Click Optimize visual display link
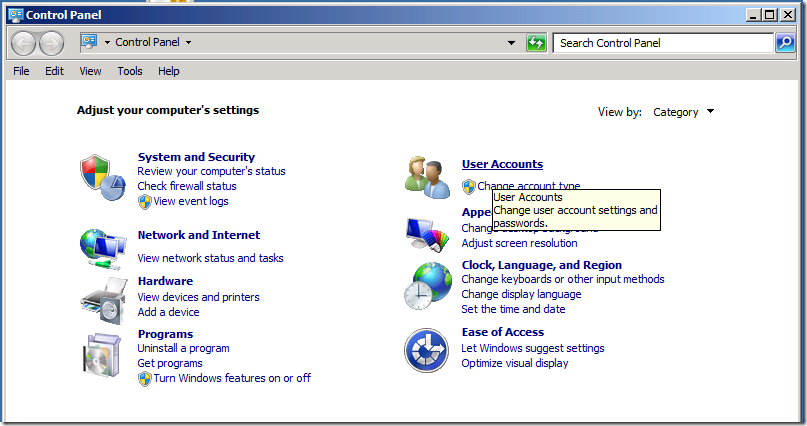Screen dimensions: 807x426 [515, 363]
